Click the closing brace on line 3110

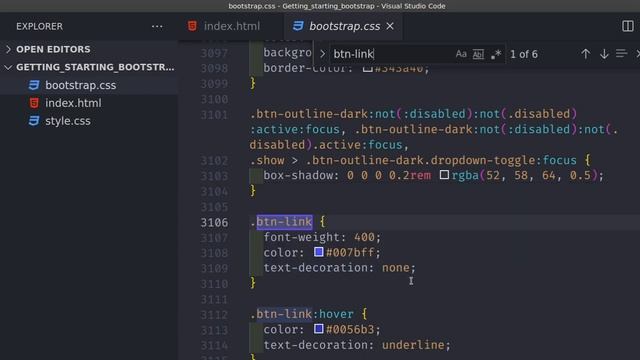(253, 282)
